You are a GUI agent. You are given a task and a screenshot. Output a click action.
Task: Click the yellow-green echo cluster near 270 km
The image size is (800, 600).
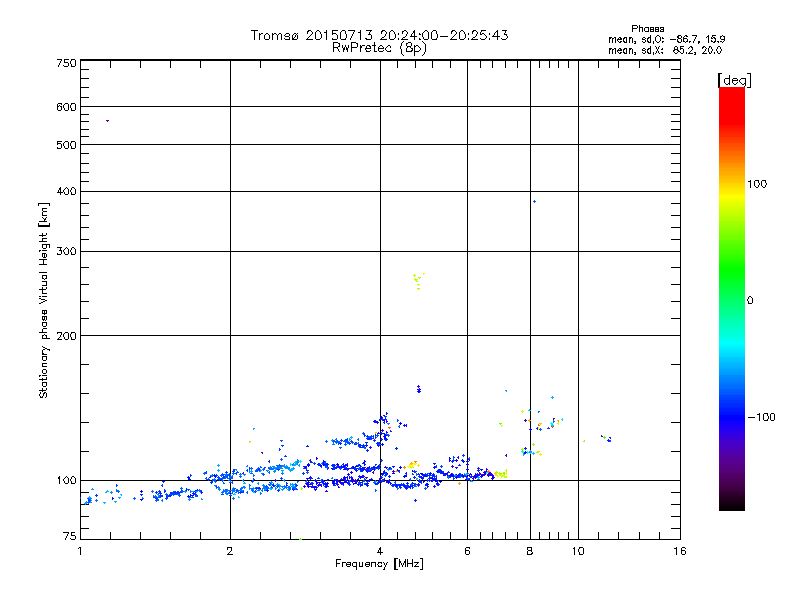[x=418, y=281]
